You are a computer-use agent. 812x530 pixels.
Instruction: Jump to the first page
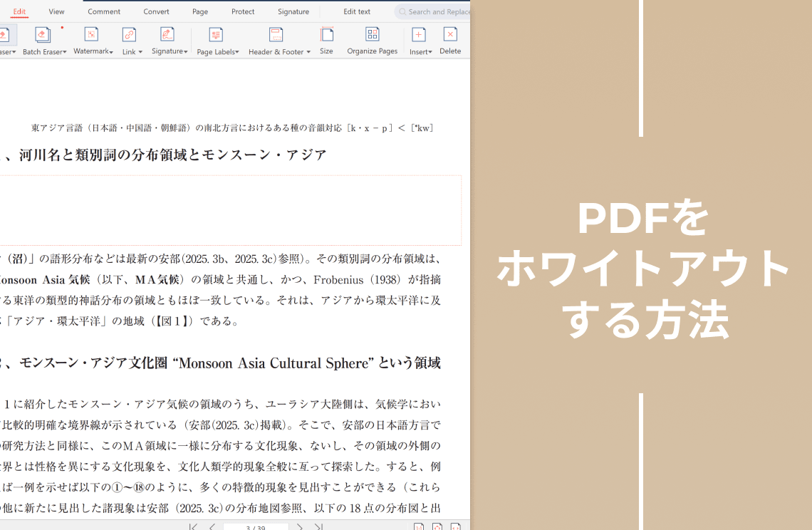tap(193, 526)
